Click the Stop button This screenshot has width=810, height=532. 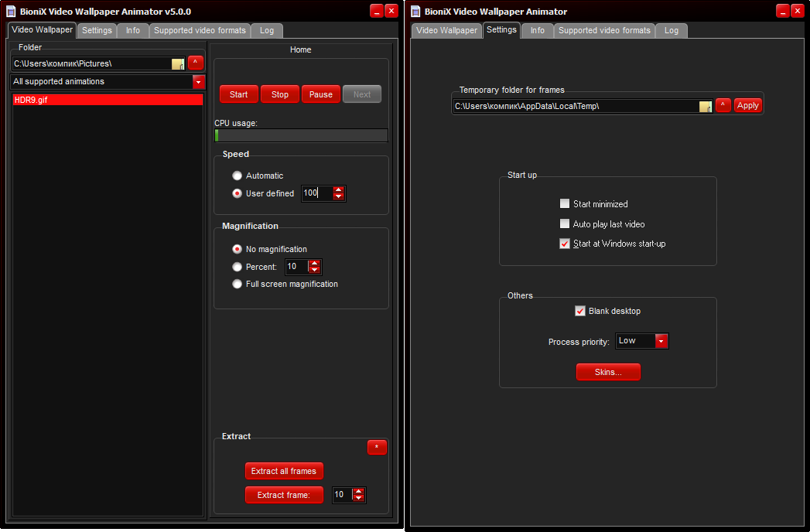pyautogui.click(x=280, y=94)
